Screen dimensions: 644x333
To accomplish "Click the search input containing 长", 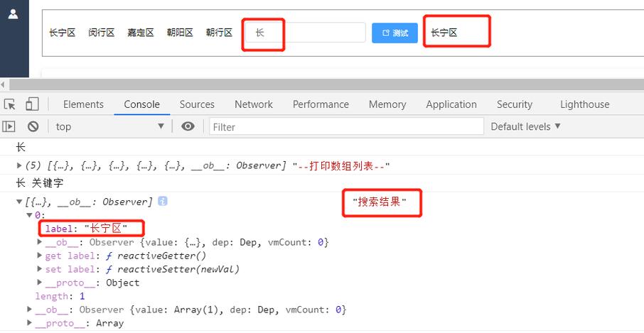I will click(305, 33).
